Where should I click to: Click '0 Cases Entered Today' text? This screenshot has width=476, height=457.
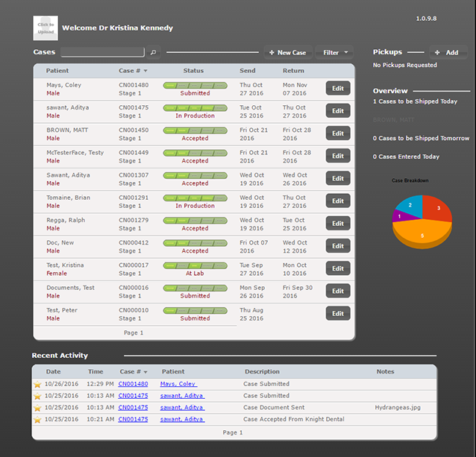(x=406, y=157)
